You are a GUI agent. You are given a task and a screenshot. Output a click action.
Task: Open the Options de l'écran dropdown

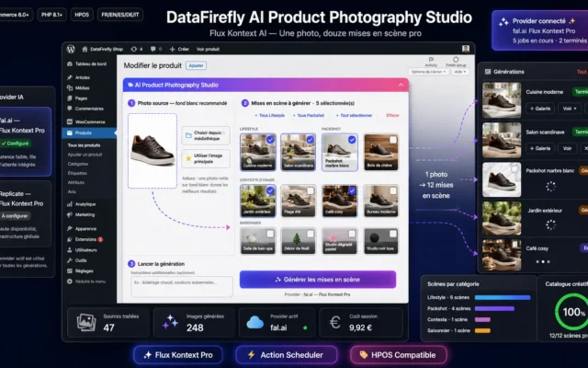[x=428, y=72]
